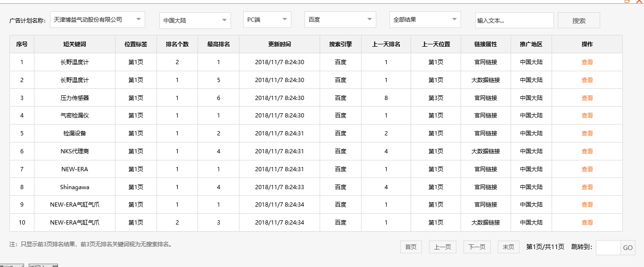This screenshot has width=644, height=267.
Task: Jump to last page with 末页
Action: [x=509, y=247]
